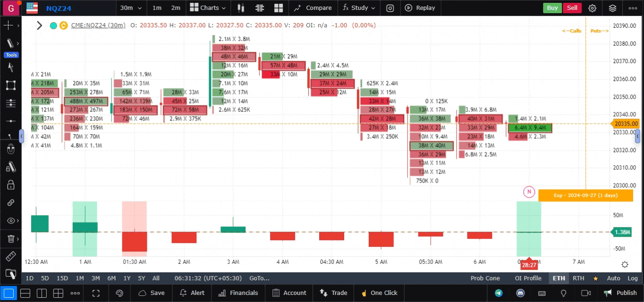This screenshot has width=644, height=302.
Task: Select the ruler measure tool
Action: click(10, 257)
